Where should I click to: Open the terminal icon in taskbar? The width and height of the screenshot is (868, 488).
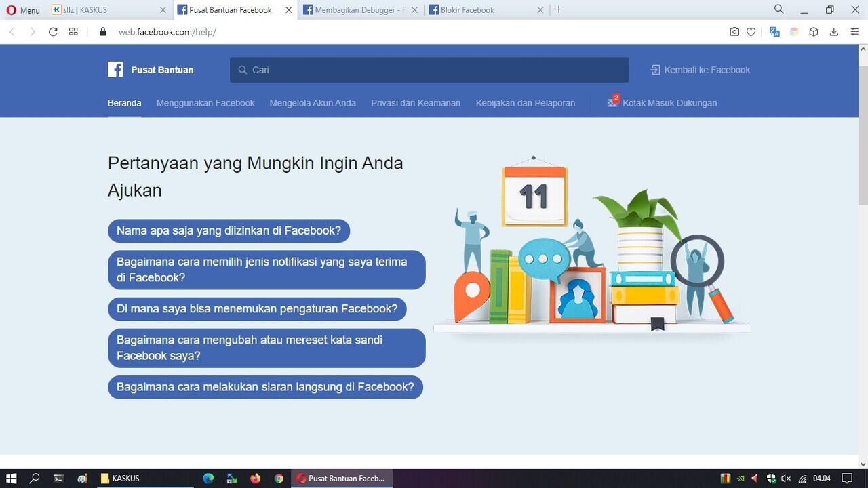click(x=59, y=479)
